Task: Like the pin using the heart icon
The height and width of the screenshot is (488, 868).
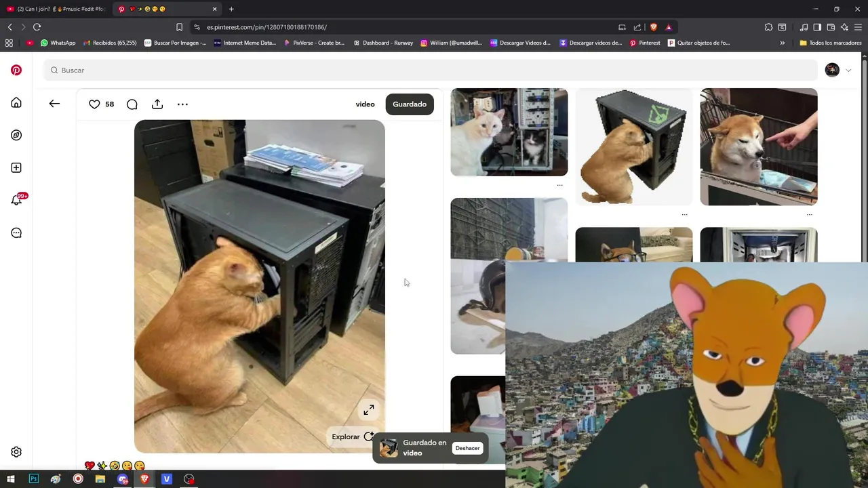Action: click(94, 104)
